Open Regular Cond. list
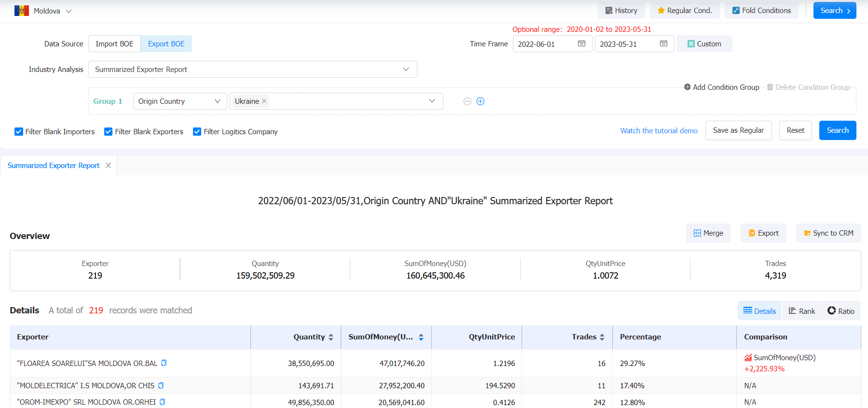868x408 pixels. (x=684, y=11)
